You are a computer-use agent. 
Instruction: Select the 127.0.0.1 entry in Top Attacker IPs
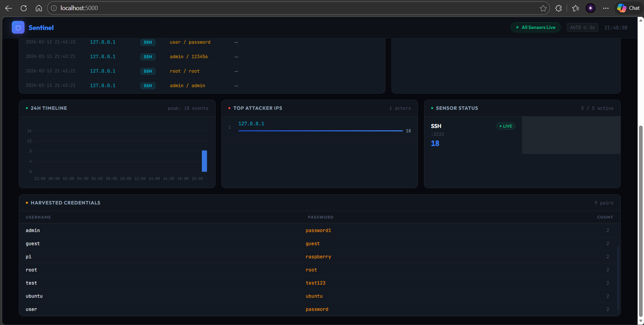point(251,124)
